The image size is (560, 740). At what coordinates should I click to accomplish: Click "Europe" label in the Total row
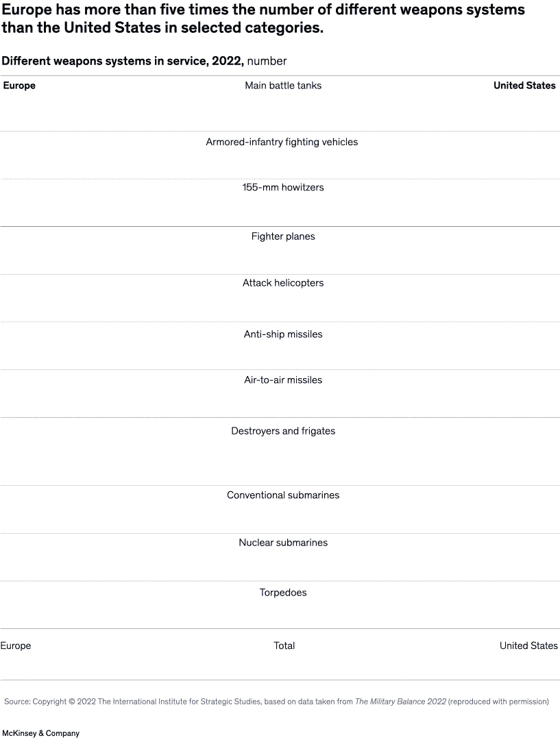16,645
